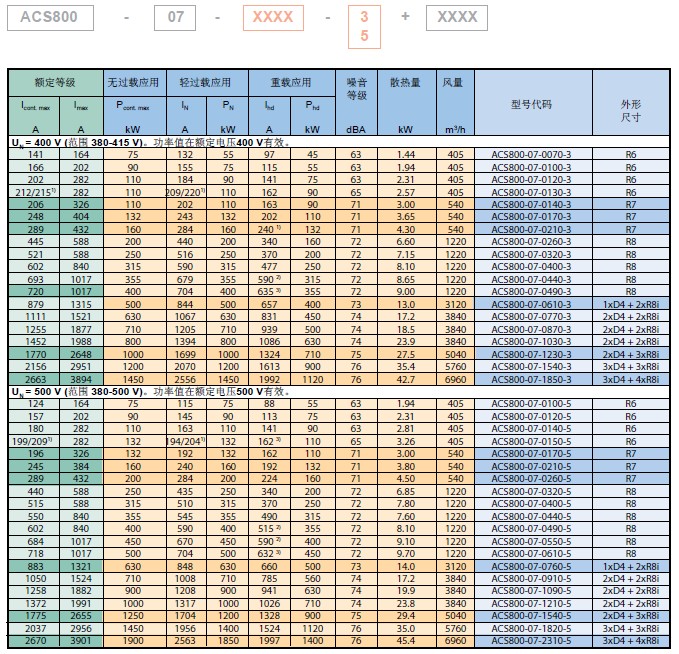Click the 轻过载应用 column header
Screen dimensions: 679x654
click(x=205, y=82)
